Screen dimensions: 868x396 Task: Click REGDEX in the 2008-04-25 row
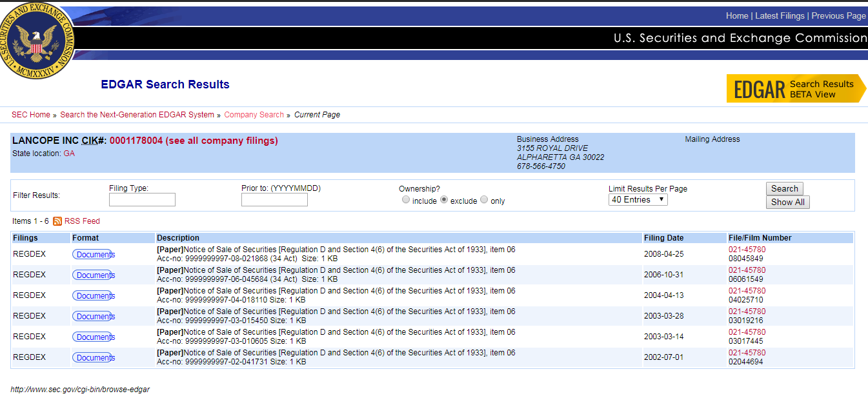point(30,254)
